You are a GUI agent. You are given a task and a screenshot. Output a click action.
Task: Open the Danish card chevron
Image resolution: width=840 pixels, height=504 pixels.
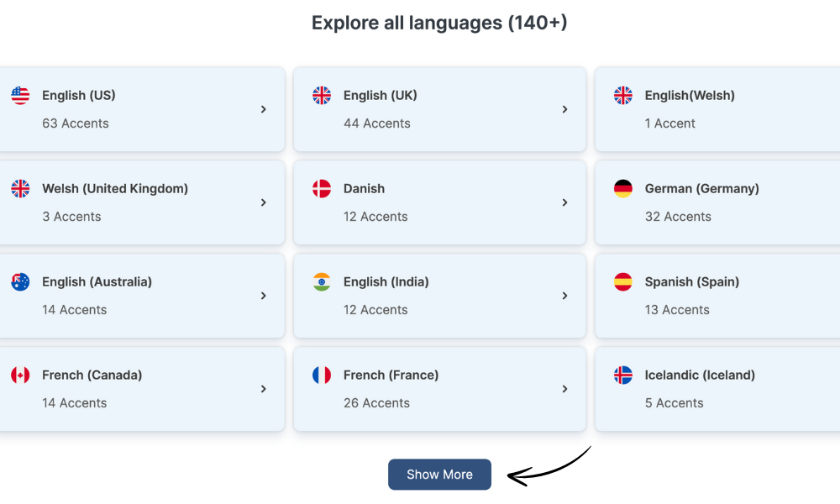click(564, 202)
